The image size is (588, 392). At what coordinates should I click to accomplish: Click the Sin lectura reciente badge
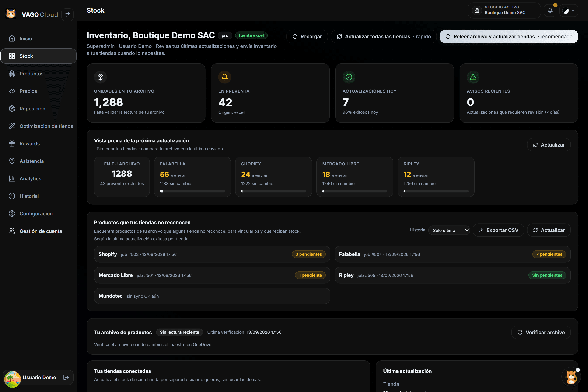pyautogui.click(x=179, y=332)
